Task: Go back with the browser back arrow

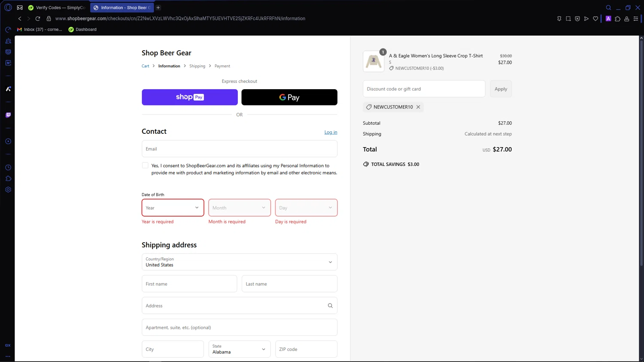Action: click(20, 18)
